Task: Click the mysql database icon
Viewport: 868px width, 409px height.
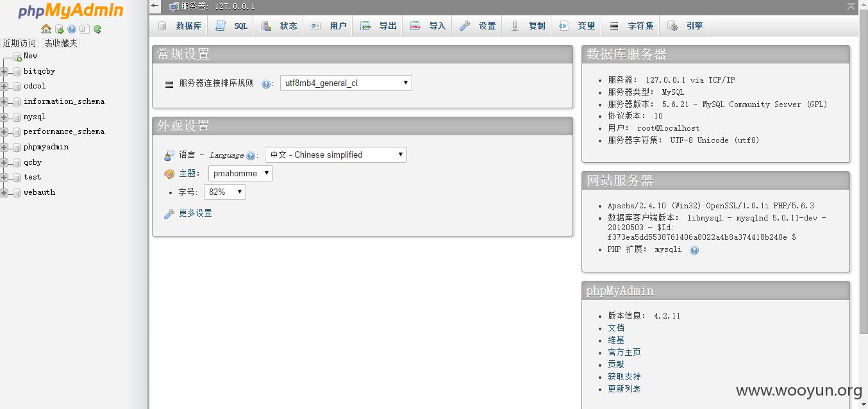Action: coord(17,117)
